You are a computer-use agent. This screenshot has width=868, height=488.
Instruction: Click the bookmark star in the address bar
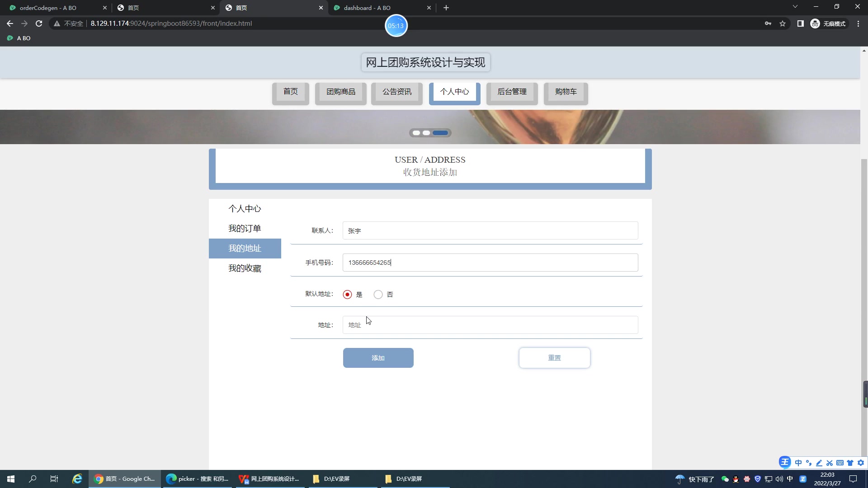pyautogui.click(x=783, y=23)
